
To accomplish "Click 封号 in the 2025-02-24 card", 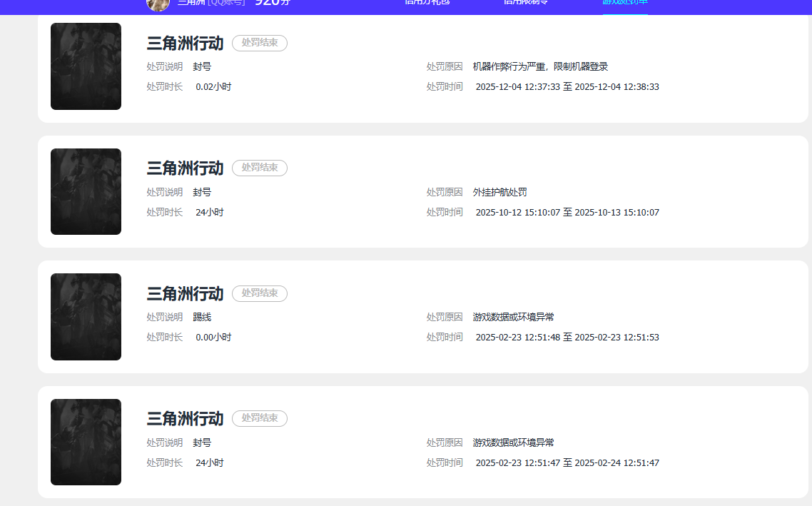I will coord(202,442).
